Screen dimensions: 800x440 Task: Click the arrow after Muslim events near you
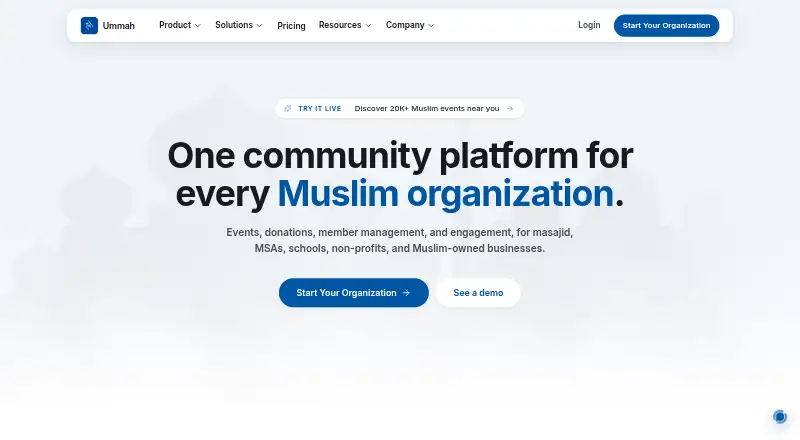click(x=510, y=108)
